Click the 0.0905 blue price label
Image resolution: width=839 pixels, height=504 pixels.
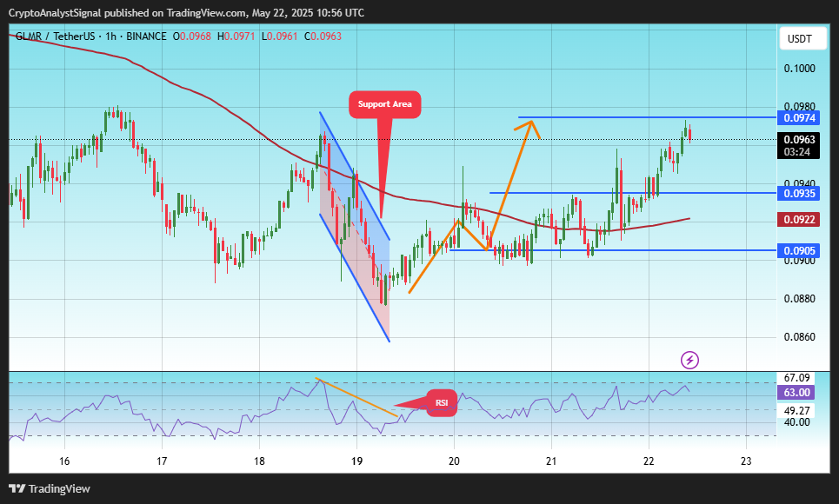(799, 251)
